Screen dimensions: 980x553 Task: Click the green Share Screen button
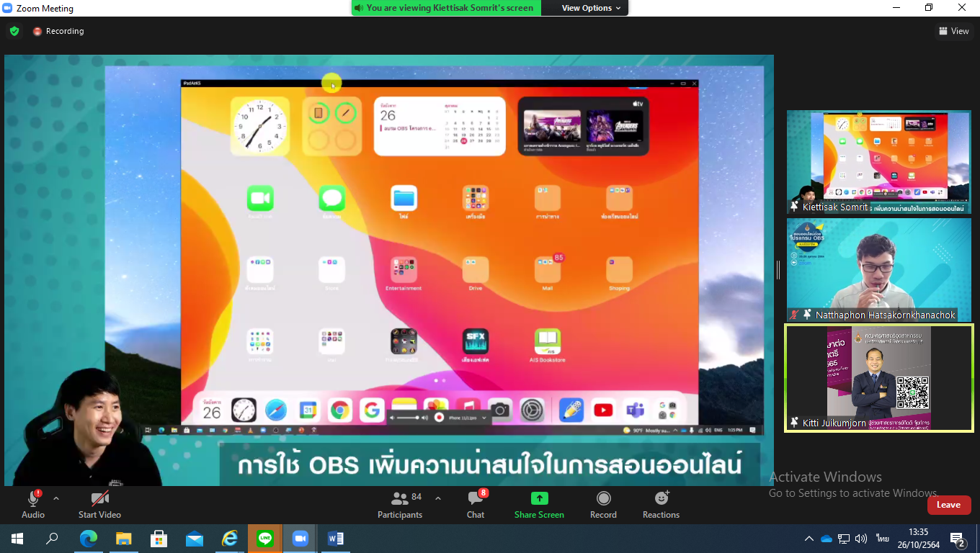(539, 504)
